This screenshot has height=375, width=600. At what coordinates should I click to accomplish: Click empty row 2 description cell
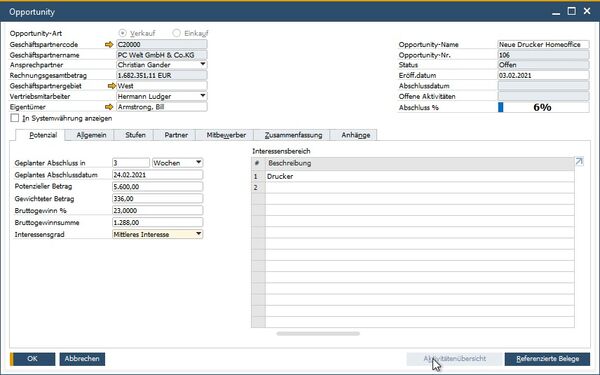tap(420, 188)
